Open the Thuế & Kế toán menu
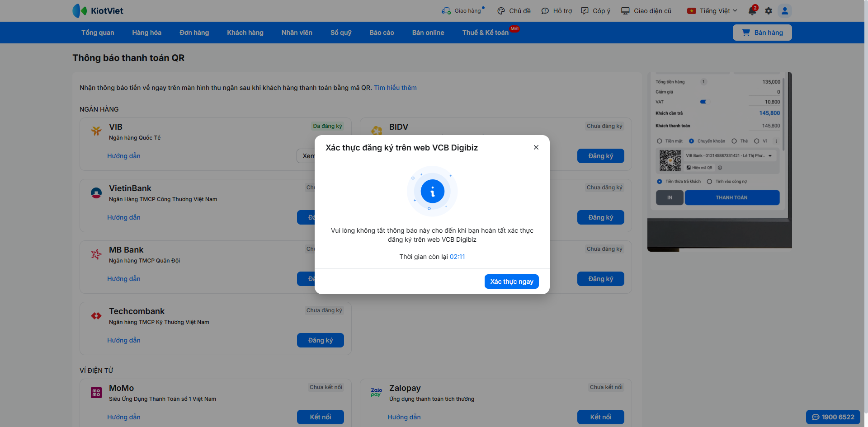The width and height of the screenshot is (868, 427). tap(486, 33)
